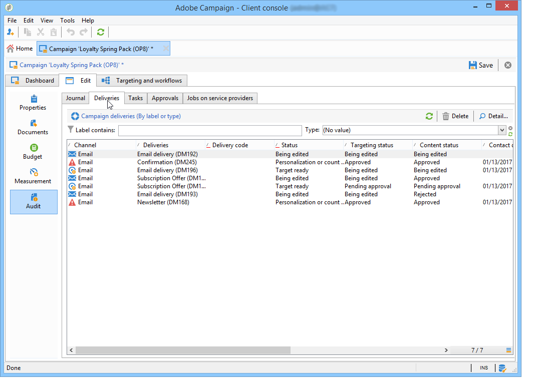Click the small green refresh filter icon
This screenshot has width=537, height=392.
pos(510,134)
